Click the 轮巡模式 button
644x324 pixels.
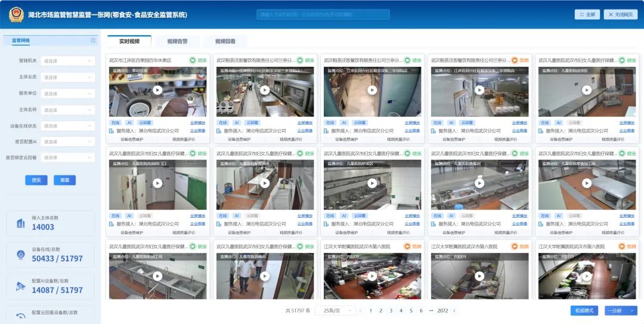tap(584, 310)
